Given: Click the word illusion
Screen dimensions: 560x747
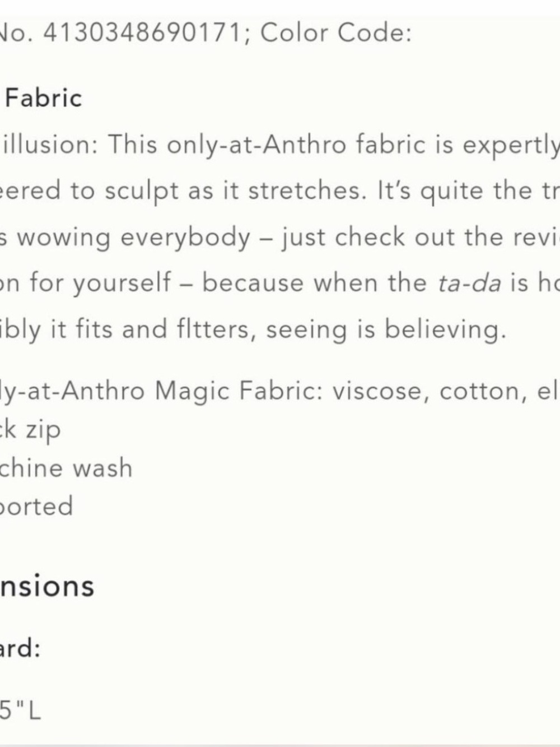Looking at the screenshot, I should [x=51, y=145].
